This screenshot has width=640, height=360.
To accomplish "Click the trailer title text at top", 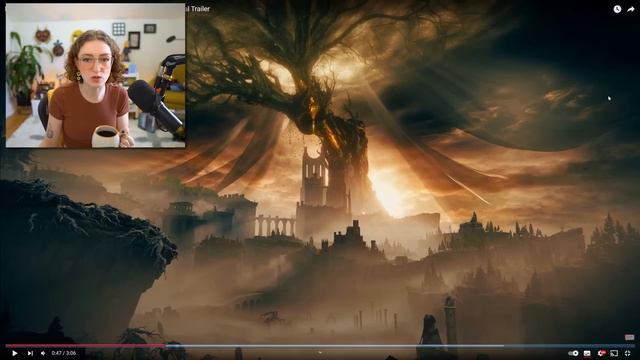I will click(198, 9).
